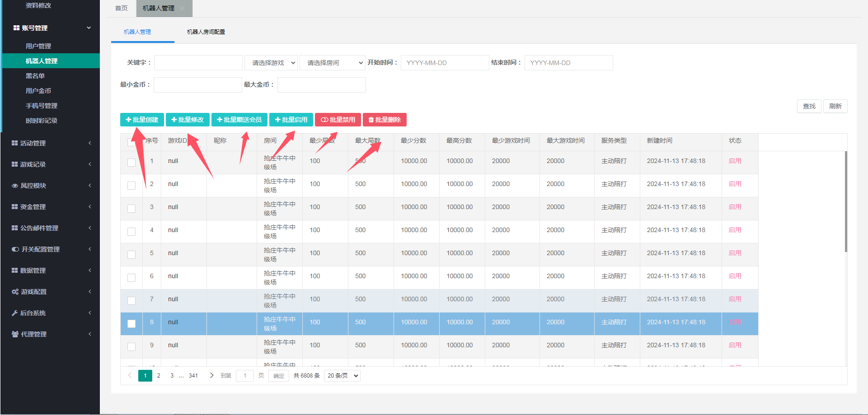This screenshot has width=868, height=415.
Task: Tick the checkbox for row 5
Action: pyautogui.click(x=131, y=255)
